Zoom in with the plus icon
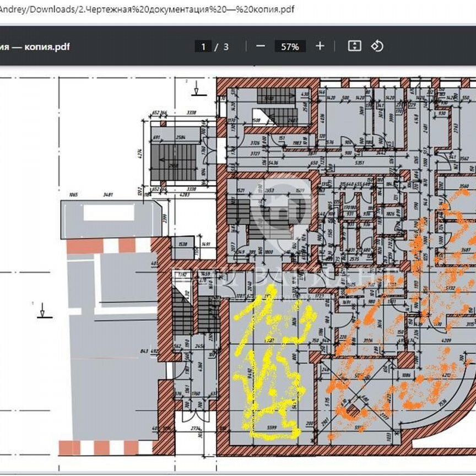 [320, 46]
